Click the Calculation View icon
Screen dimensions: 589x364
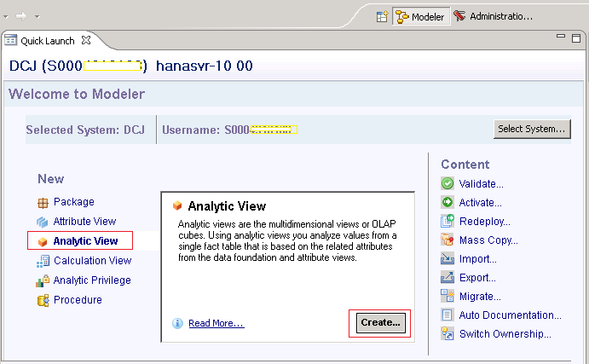pyautogui.click(x=43, y=261)
